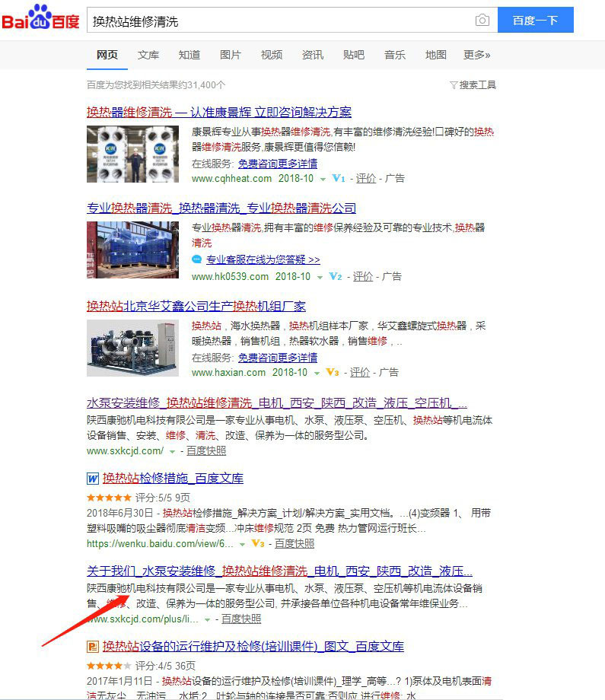Expand dropdown arrow after www.sxkcjd.com/
Image resolution: width=605 pixels, height=700 pixels.
pos(172,452)
